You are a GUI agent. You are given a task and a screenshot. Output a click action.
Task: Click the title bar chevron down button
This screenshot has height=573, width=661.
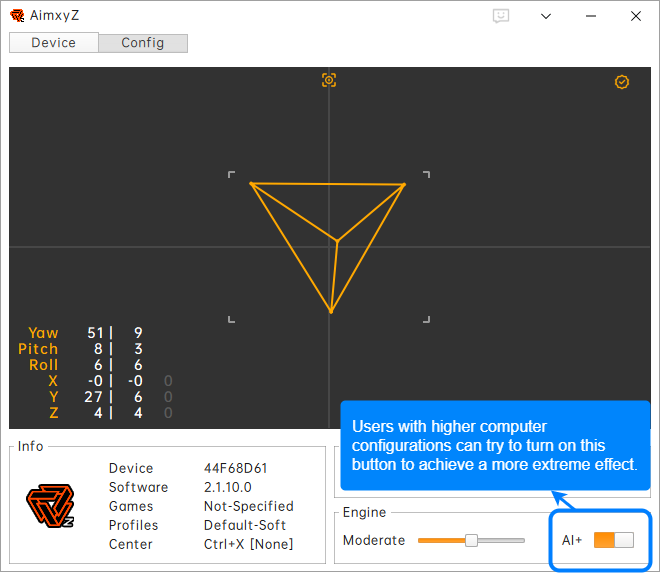pyautogui.click(x=545, y=16)
